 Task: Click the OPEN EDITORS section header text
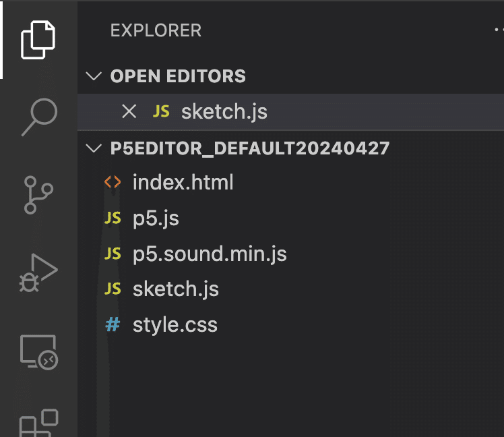point(178,76)
